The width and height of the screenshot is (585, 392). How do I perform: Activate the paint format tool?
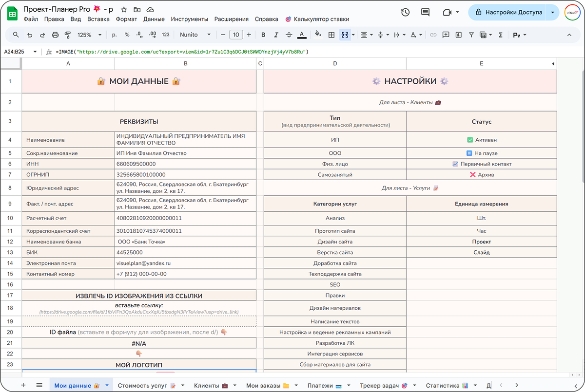click(x=68, y=35)
